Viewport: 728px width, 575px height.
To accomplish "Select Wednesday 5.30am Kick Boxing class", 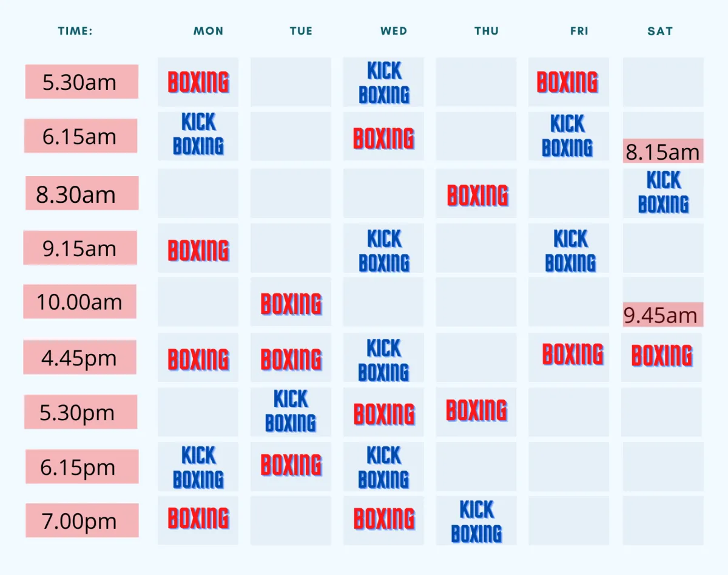I will tap(383, 82).
